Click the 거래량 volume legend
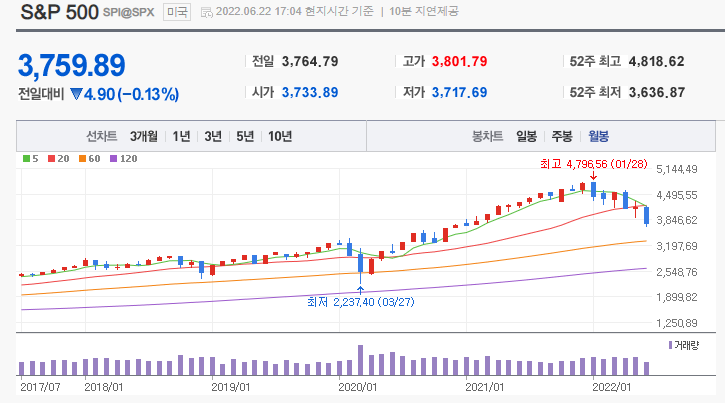 pyautogui.click(x=684, y=345)
